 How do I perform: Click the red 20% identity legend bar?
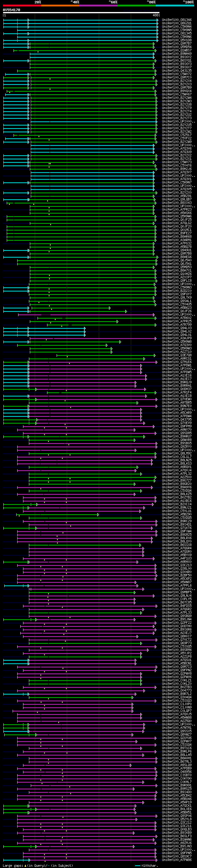(x=22, y=6)
